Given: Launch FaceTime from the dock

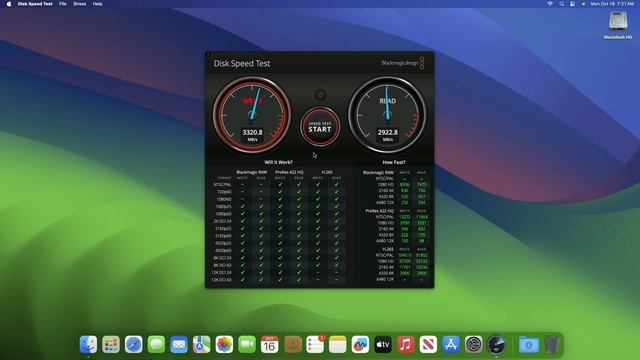Looking at the screenshot, I should pos(247,344).
